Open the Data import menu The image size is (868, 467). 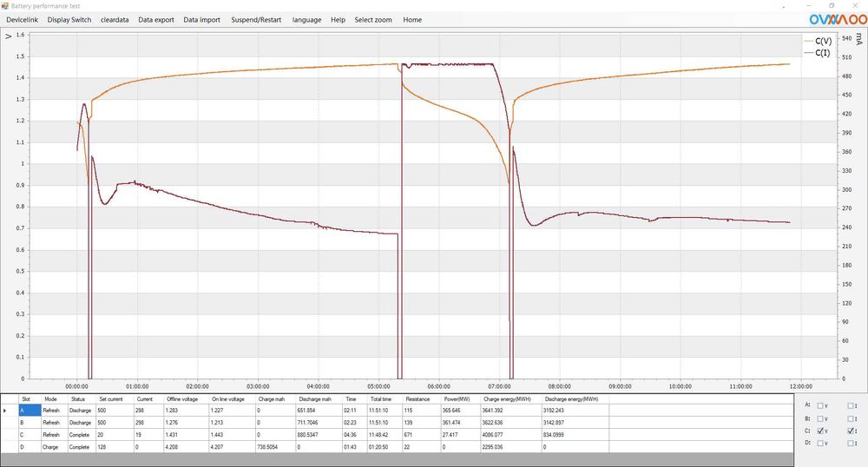(x=202, y=19)
